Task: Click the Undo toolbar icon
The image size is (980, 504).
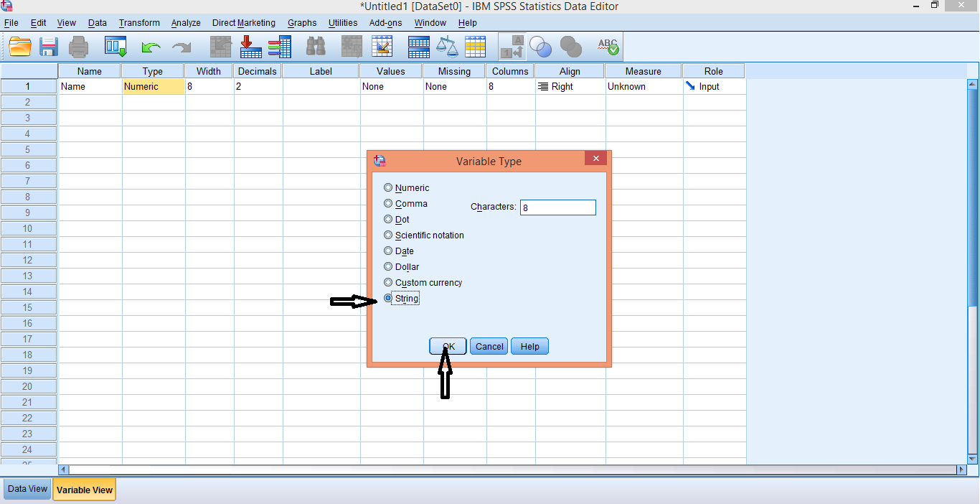Action: (151, 46)
